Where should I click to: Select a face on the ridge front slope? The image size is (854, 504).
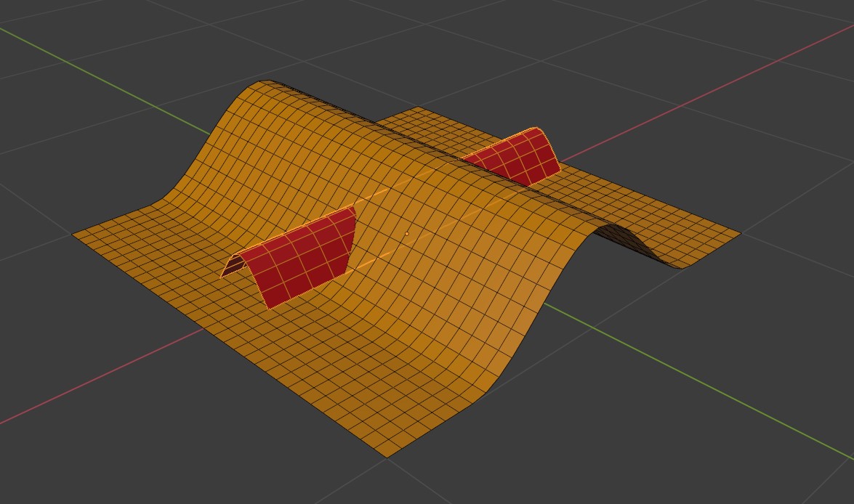425,305
